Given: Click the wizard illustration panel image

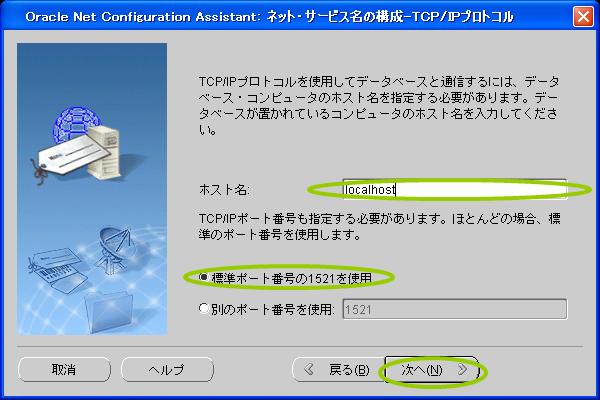Looking at the screenshot, I should pyautogui.click(x=92, y=189).
